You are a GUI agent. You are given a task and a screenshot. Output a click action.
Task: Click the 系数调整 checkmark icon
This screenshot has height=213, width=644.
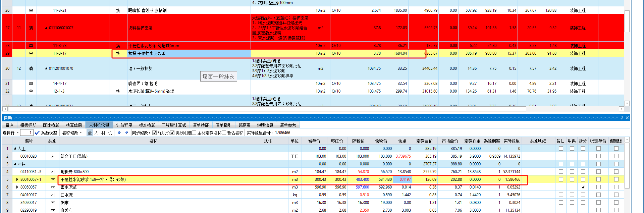37,133
